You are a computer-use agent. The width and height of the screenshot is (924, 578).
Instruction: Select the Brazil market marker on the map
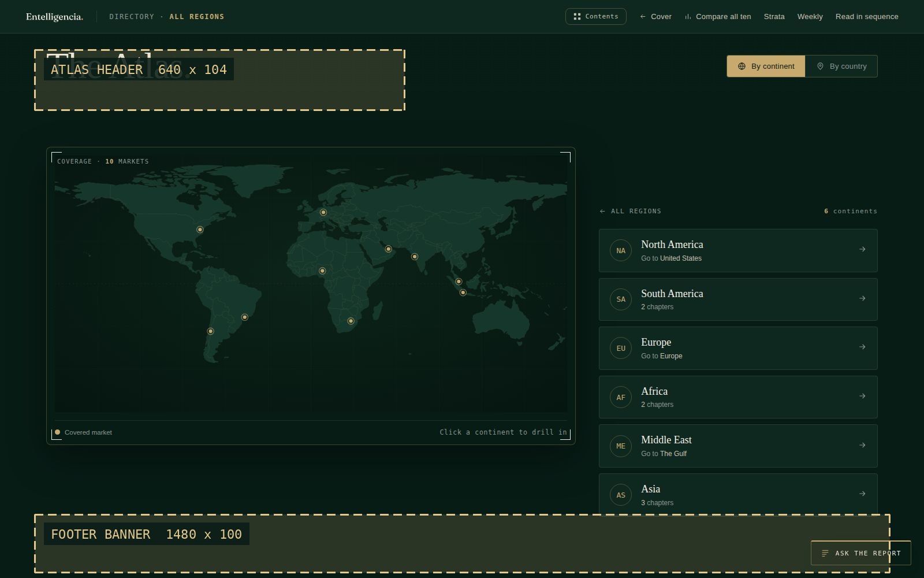[245, 317]
